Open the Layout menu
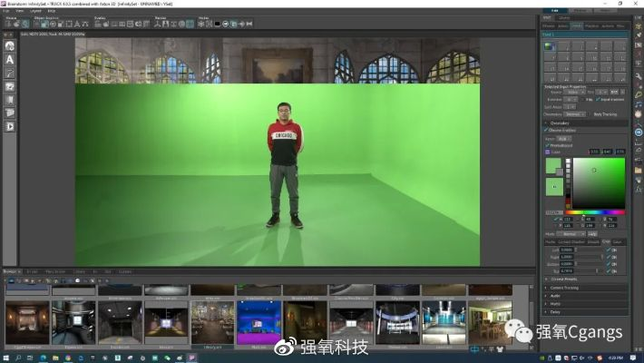 pos(35,10)
